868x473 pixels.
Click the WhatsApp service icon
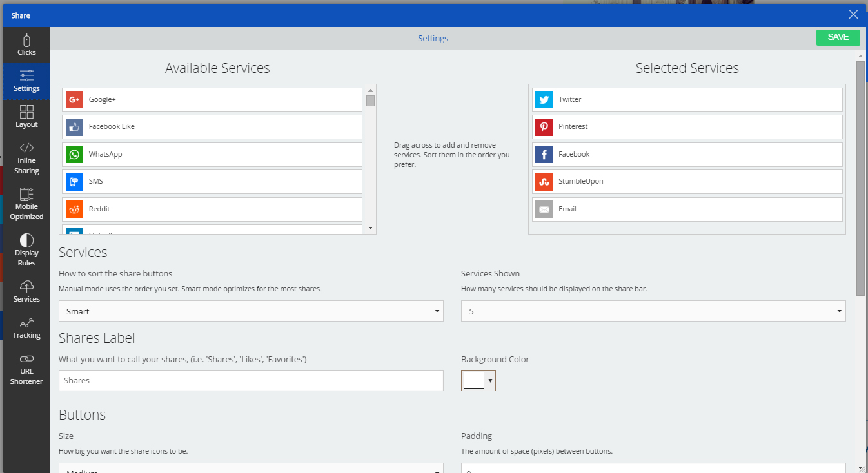pyautogui.click(x=74, y=154)
